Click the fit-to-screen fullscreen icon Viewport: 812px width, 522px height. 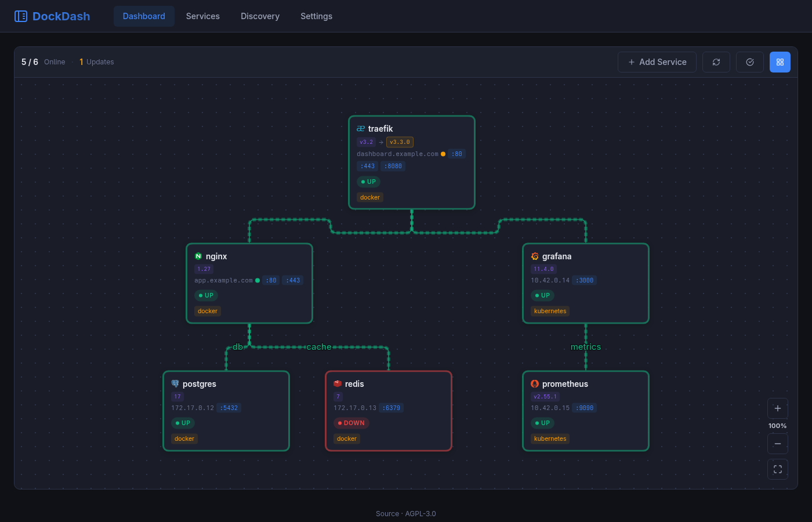click(778, 469)
